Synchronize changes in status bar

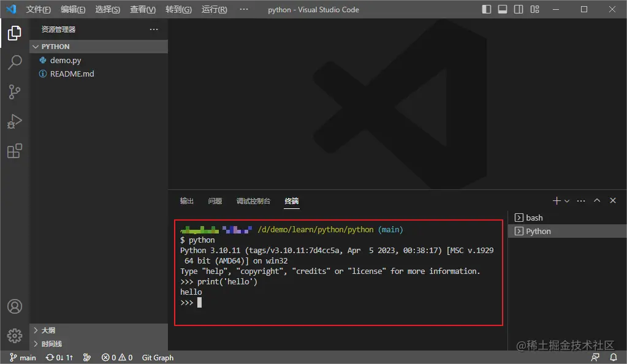tap(59, 358)
